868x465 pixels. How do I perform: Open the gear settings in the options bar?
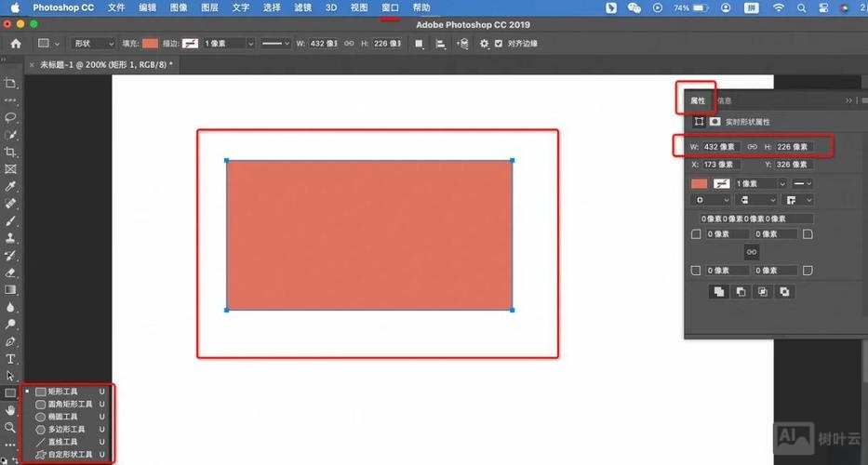click(484, 44)
